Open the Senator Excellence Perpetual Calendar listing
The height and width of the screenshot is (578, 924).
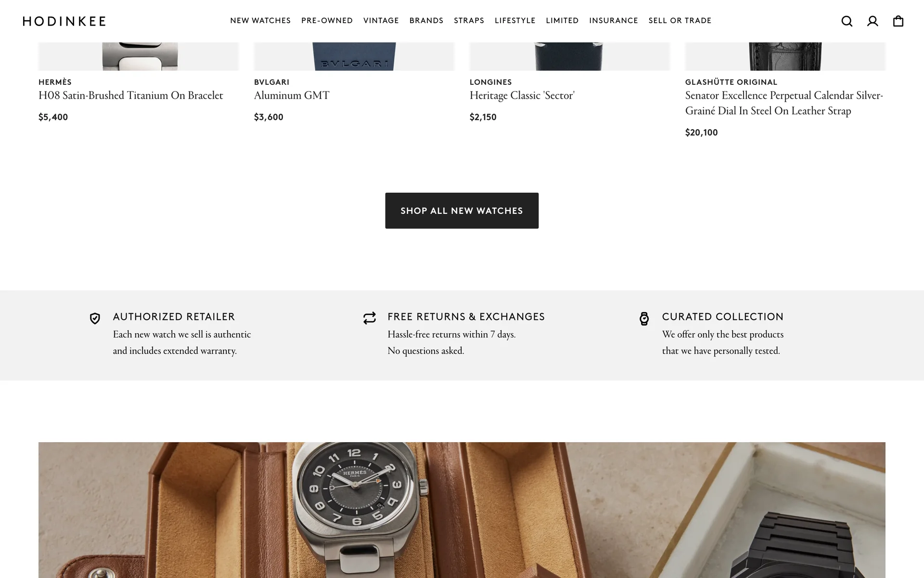(x=783, y=103)
